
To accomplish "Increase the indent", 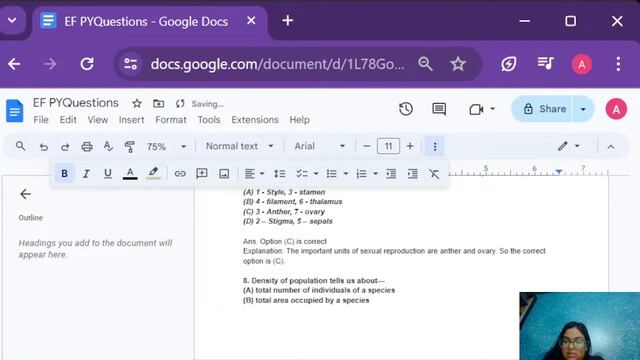I will click(413, 174).
